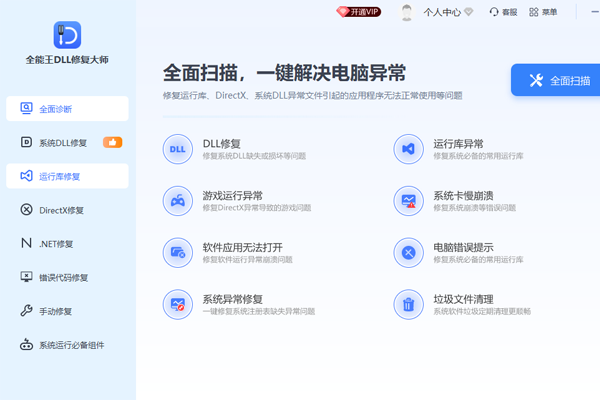Select 系统DLL修复 in the sidebar
Screen dimensions: 600x400
[x=67, y=142]
